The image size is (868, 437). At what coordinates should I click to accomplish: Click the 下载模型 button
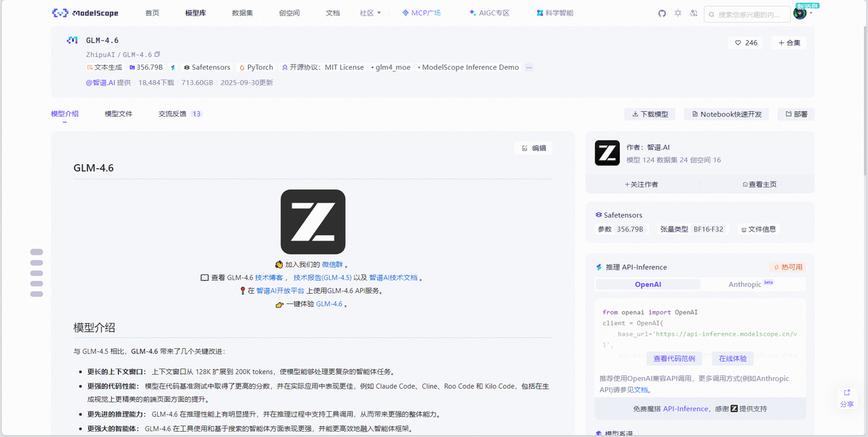pos(650,114)
